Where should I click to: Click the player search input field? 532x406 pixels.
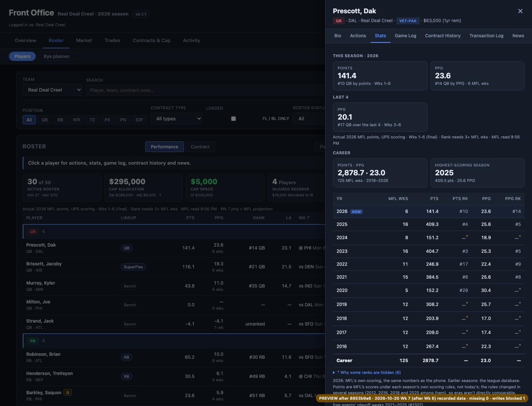(x=205, y=90)
